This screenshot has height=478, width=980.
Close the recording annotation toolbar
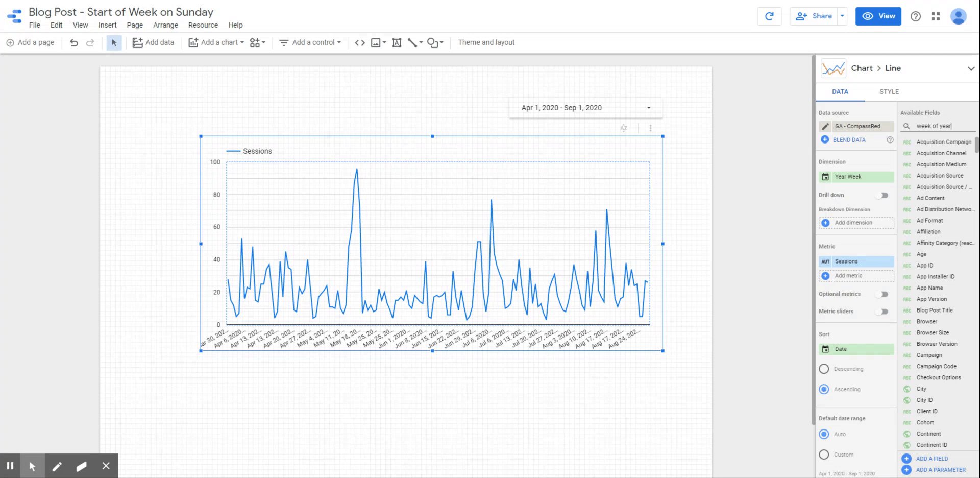106,466
